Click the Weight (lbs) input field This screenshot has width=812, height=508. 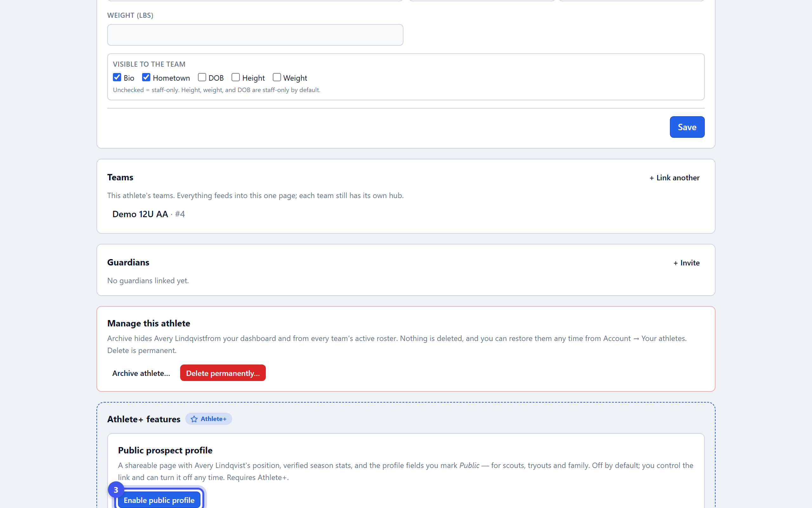click(x=255, y=35)
